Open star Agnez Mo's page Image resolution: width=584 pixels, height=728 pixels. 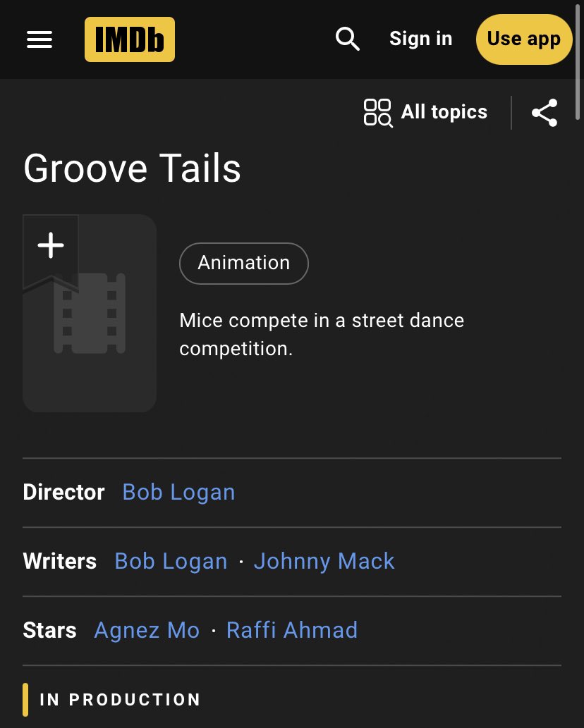coord(147,631)
